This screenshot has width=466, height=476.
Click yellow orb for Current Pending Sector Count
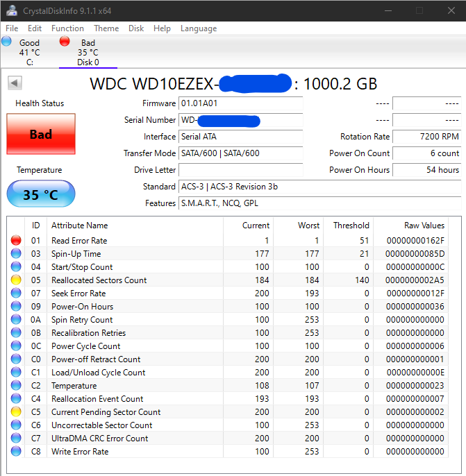pos(16,412)
